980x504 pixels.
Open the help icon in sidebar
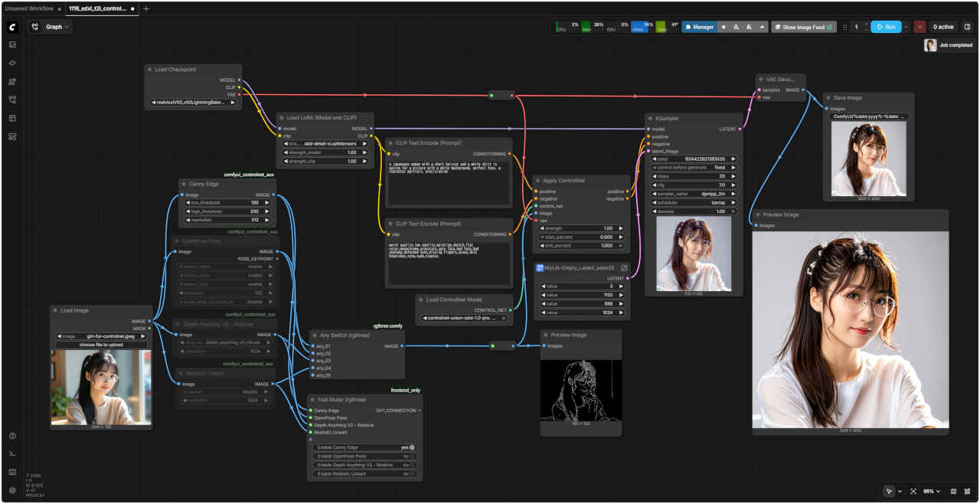(12, 436)
